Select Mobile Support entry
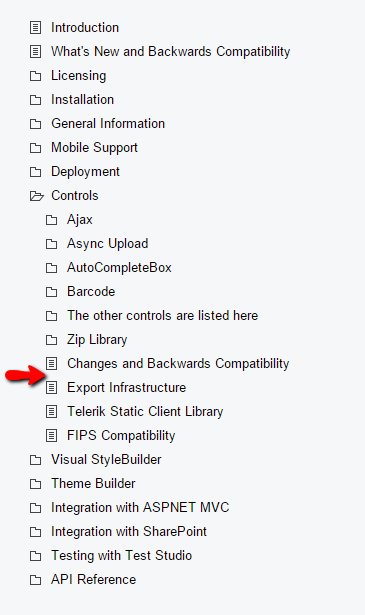Viewport: 365px width, 615px height. click(94, 148)
